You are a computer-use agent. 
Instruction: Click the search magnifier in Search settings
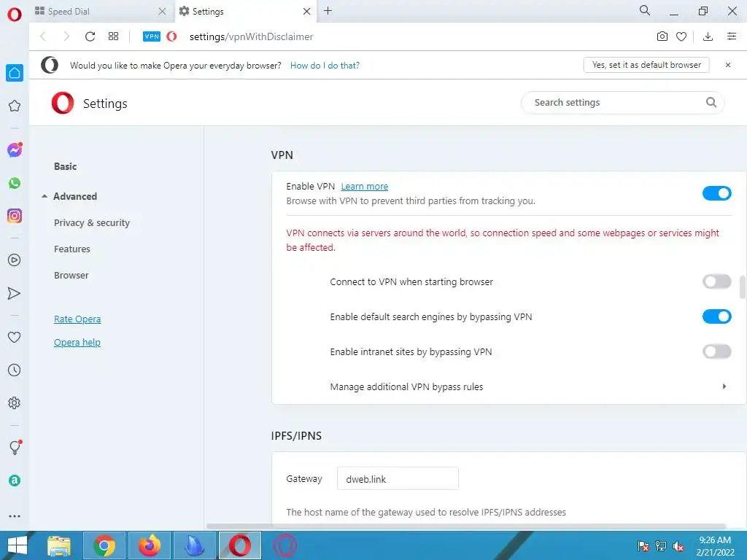pos(711,102)
